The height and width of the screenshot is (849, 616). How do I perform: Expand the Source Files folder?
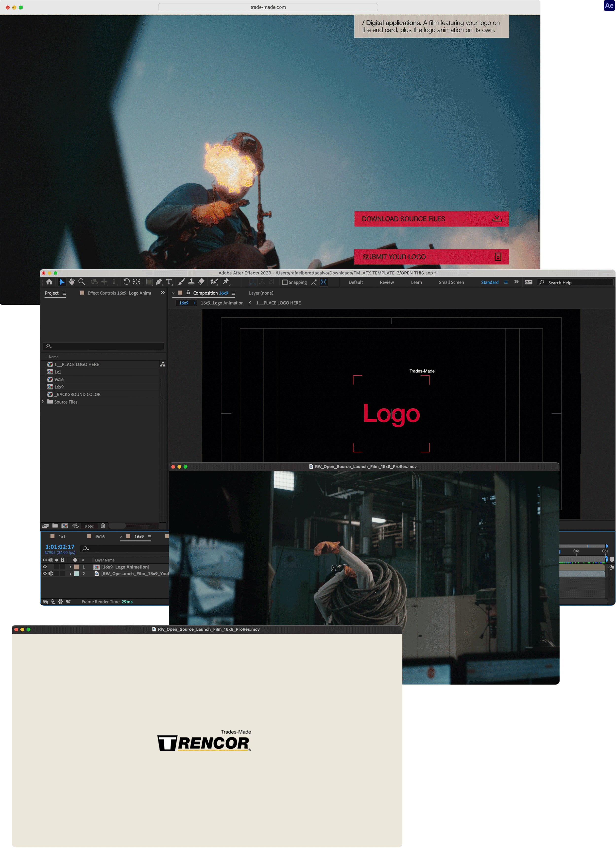(x=43, y=402)
